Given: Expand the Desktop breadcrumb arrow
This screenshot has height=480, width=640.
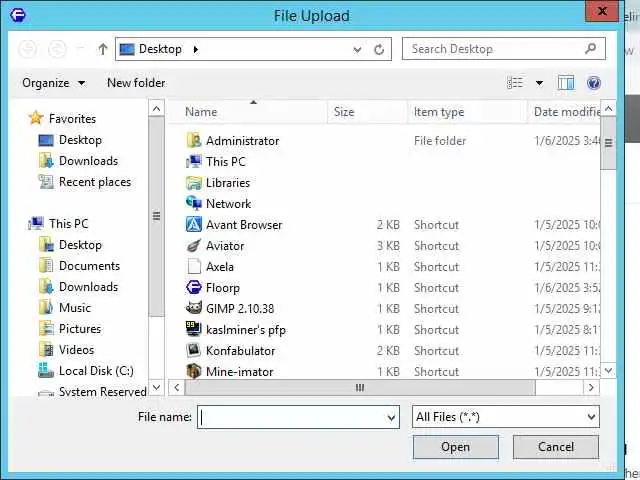Looking at the screenshot, I should point(196,49).
